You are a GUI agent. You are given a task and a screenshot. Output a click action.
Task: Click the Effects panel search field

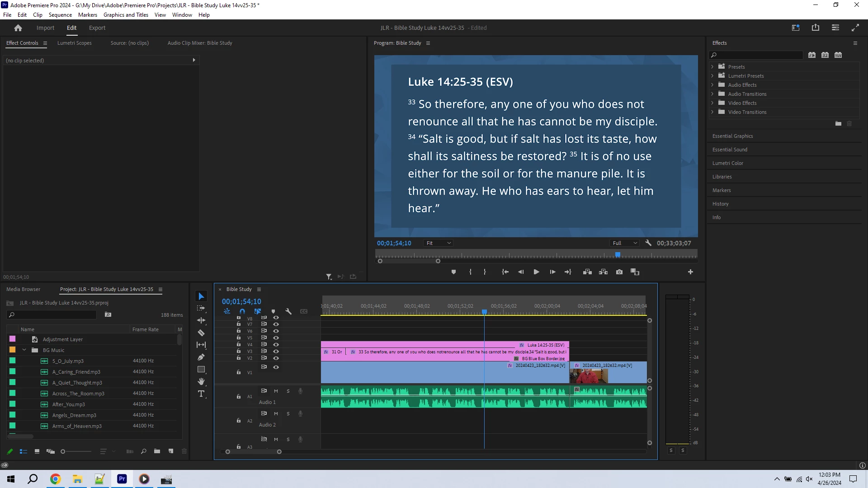click(759, 55)
